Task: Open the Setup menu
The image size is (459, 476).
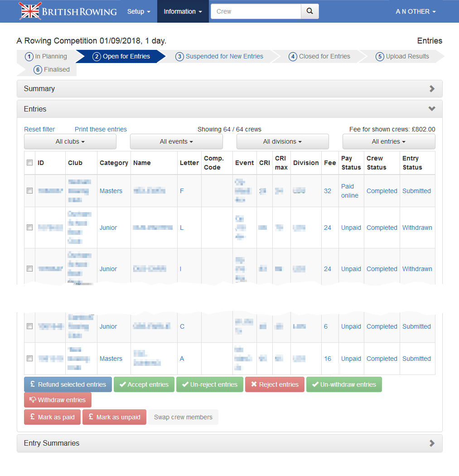Action: [139, 11]
